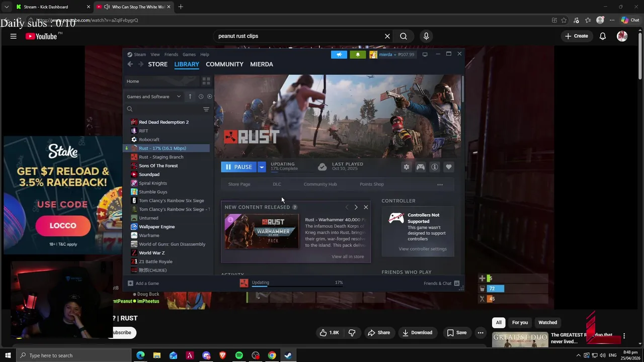Open help for New Content Released
Image resolution: width=644 pixels, height=362 pixels.
[295, 207]
